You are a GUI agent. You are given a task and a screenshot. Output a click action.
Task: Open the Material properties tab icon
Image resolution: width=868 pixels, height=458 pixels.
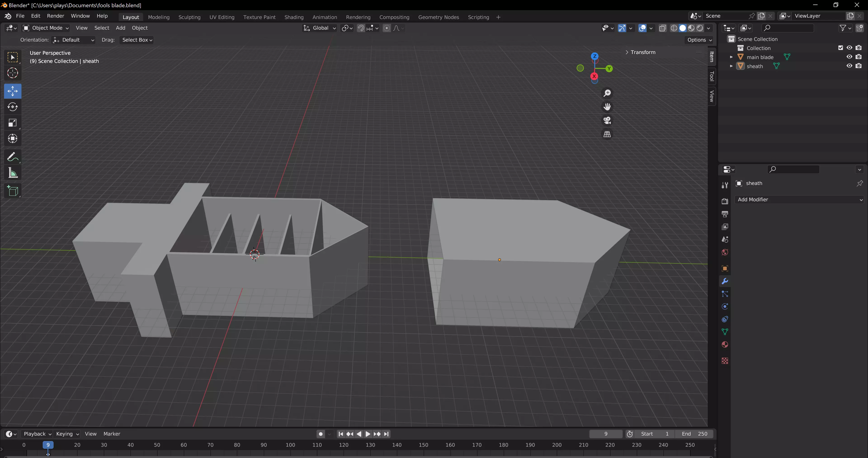point(725,345)
